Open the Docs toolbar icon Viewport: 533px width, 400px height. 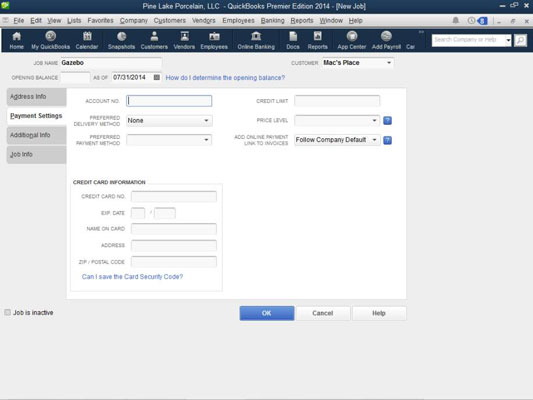coord(293,40)
